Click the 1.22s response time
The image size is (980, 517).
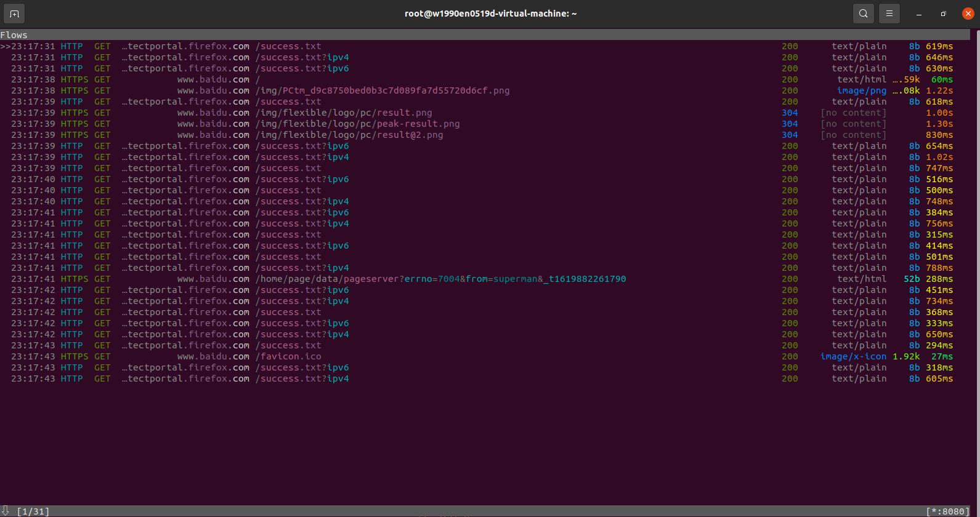(939, 90)
